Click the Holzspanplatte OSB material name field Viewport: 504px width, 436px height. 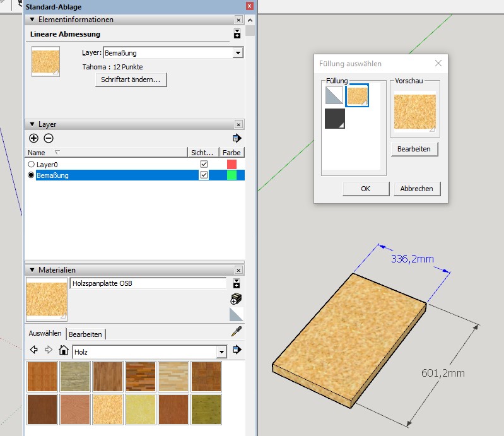pos(148,284)
